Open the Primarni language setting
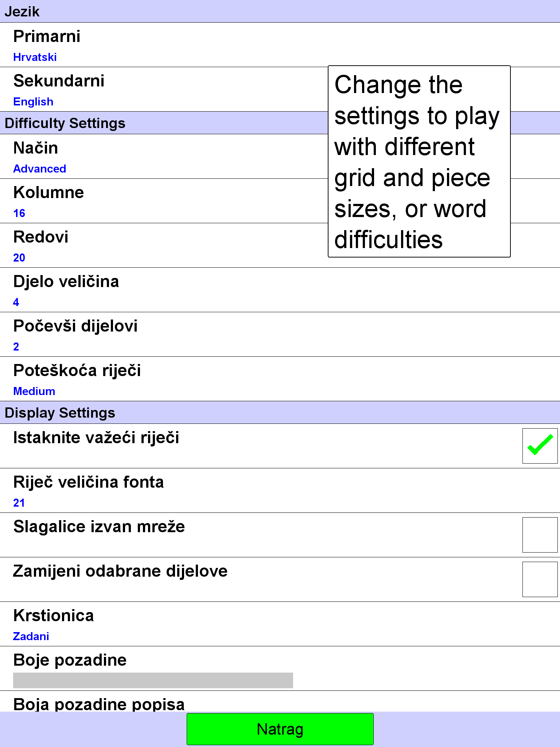 pyautogui.click(x=280, y=45)
